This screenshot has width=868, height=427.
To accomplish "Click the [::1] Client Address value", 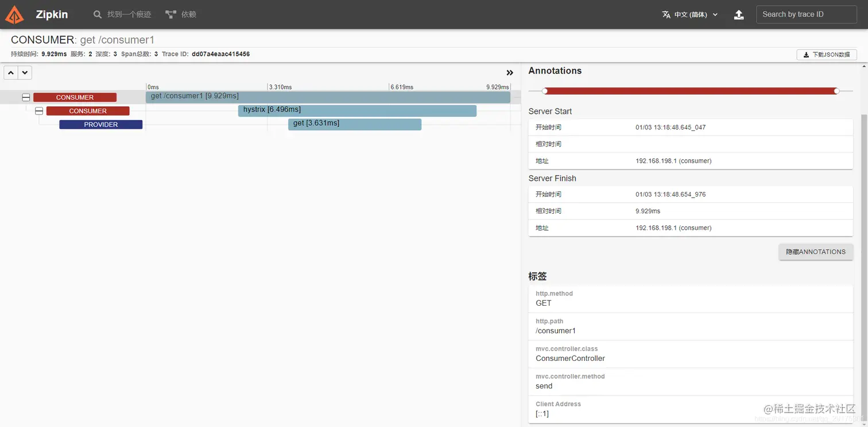I will [x=542, y=413].
